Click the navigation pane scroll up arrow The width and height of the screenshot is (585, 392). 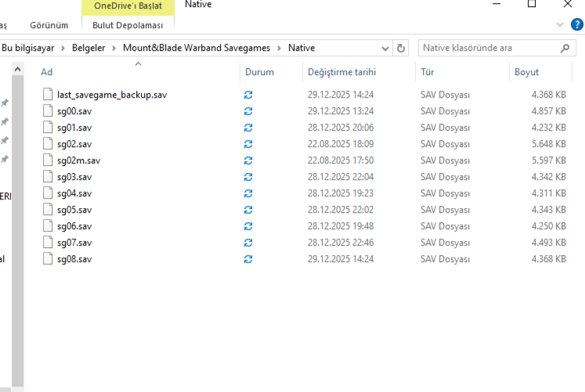pyautogui.click(x=17, y=70)
